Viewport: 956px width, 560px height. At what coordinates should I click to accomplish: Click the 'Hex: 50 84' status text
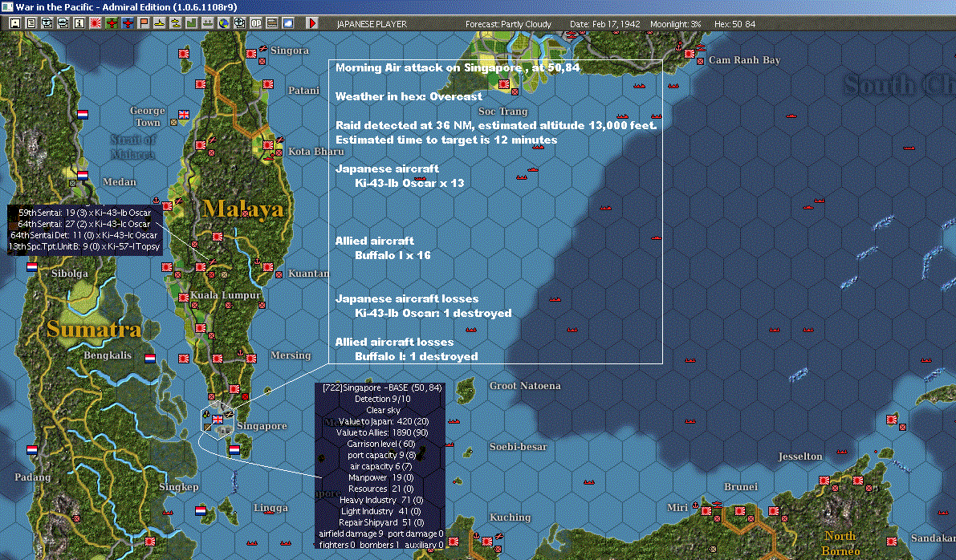[734, 24]
